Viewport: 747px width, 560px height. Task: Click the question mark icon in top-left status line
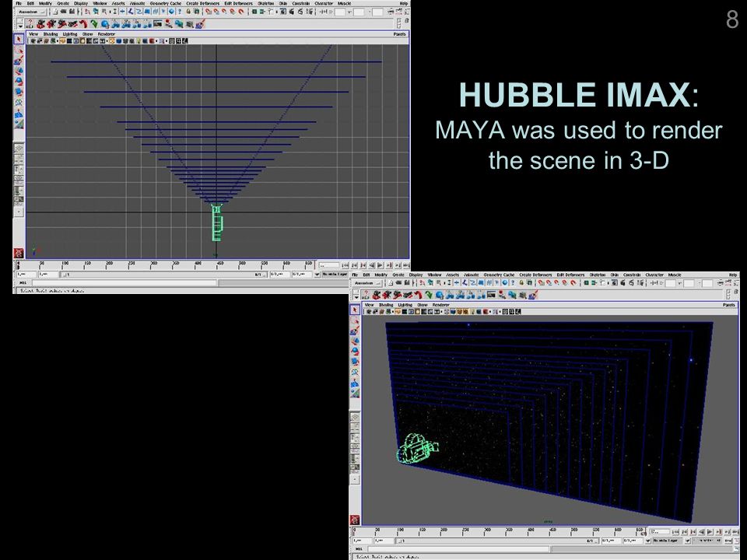tap(180, 12)
